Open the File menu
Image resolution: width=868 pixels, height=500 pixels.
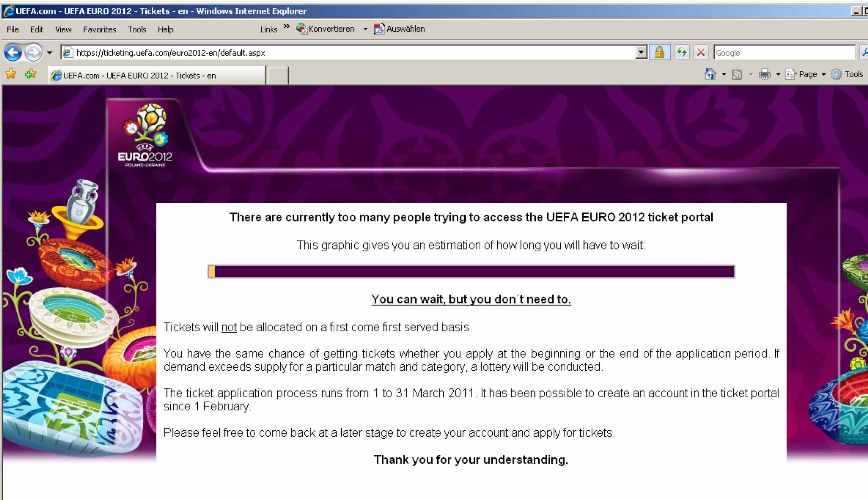click(13, 29)
